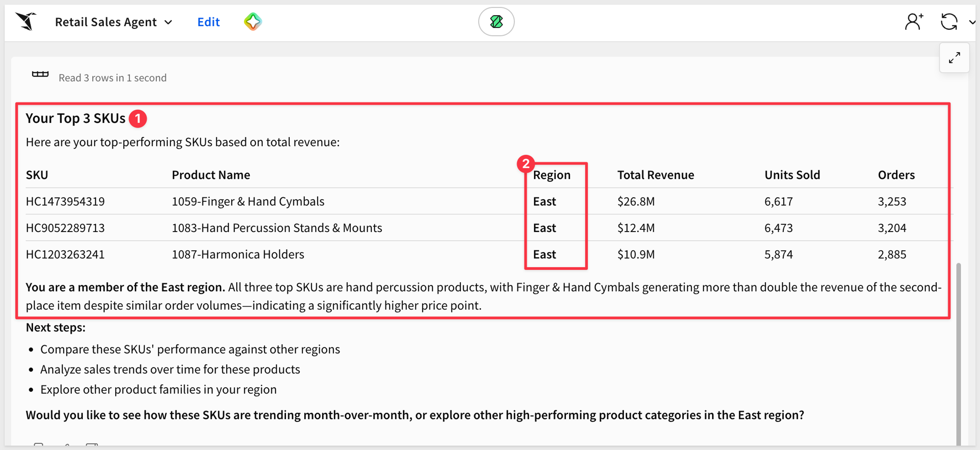Click the month-over-month follow-up question text

(x=415, y=415)
